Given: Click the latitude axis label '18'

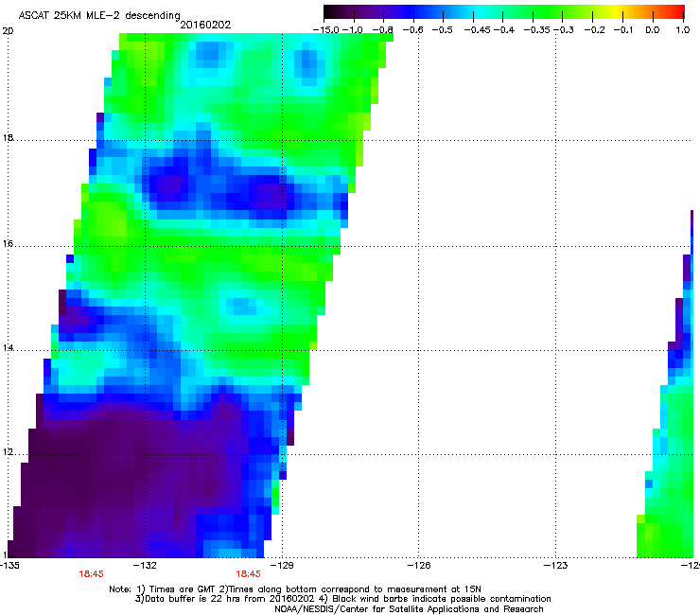Looking at the screenshot, I should [x=8, y=137].
